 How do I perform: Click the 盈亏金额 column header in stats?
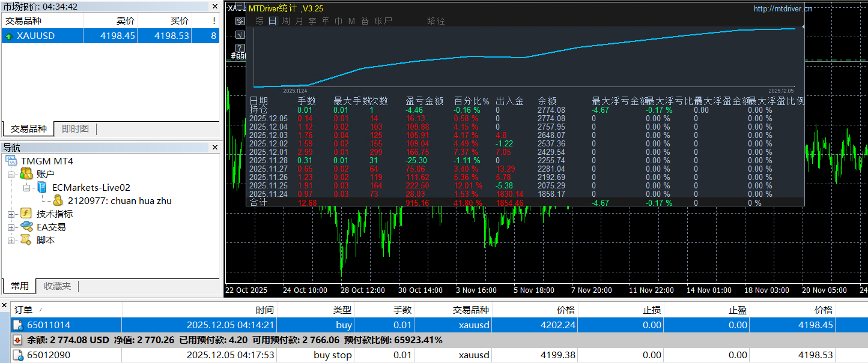tap(425, 101)
